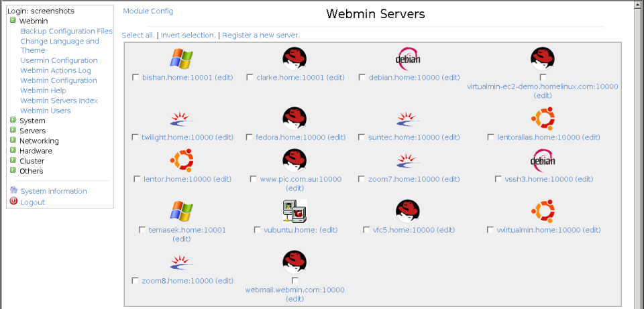Click the Debian logo for debian.home
Image resolution: width=644 pixels, height=309 pixels.
tap(408, 58)
